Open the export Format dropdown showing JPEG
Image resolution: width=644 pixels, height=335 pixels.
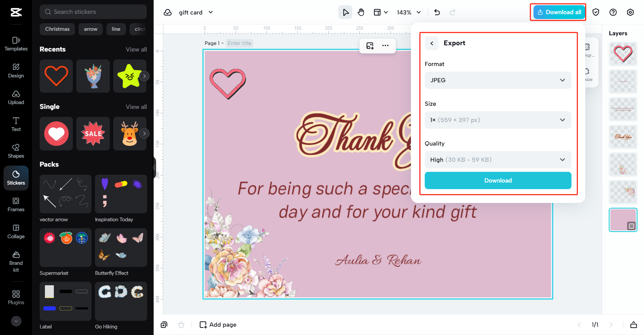point(498,80)
